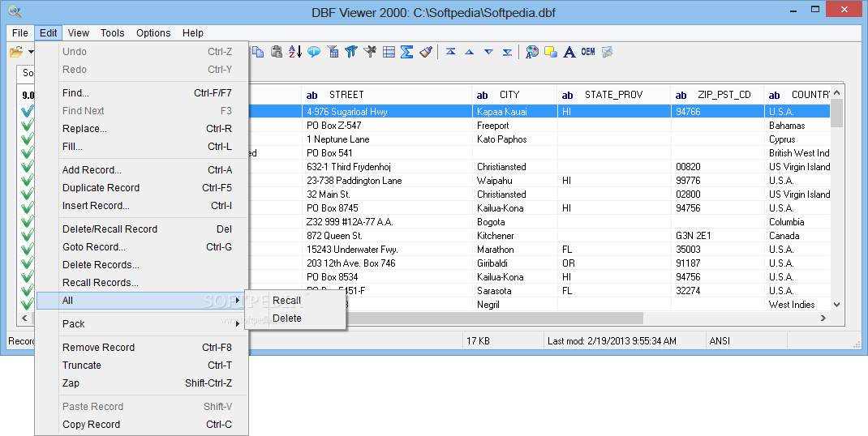Choose Duplicate Record menu entry
Image resolution: width=868 pixels, height=436 pixels.
pos(142,187)
